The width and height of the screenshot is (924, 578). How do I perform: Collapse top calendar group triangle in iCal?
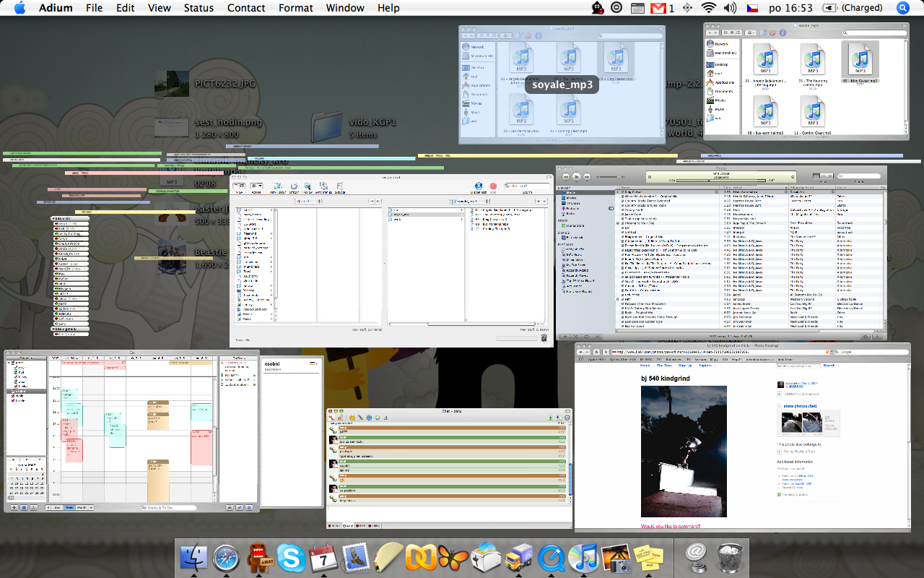9,363
